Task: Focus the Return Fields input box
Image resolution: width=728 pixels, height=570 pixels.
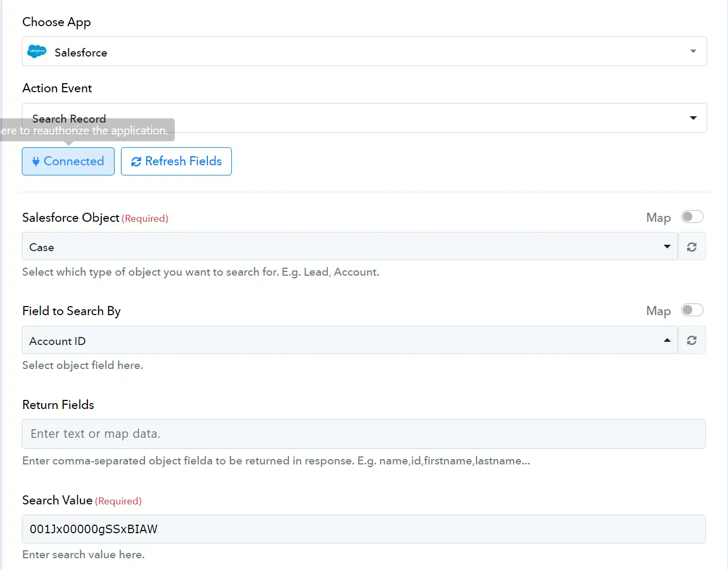Action: coord(363,434)
